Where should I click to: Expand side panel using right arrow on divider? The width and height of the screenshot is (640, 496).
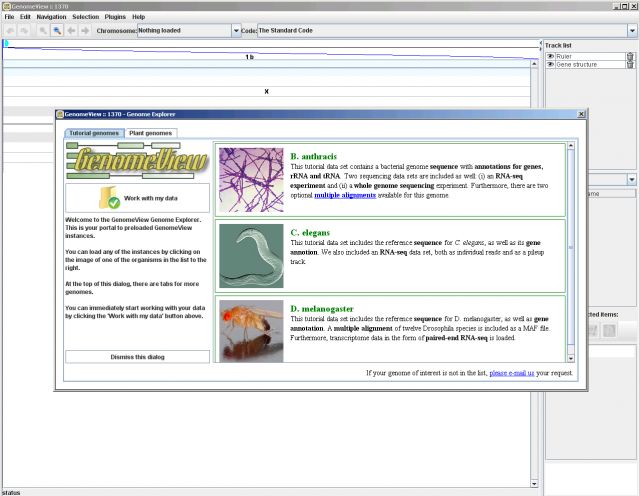click(541, 47)
